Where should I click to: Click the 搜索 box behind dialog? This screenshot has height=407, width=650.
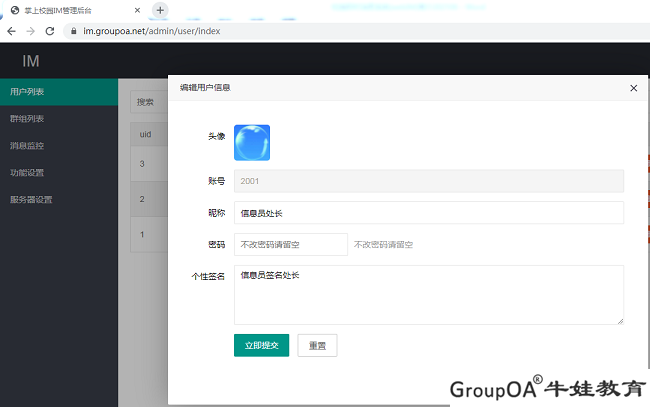149,102
